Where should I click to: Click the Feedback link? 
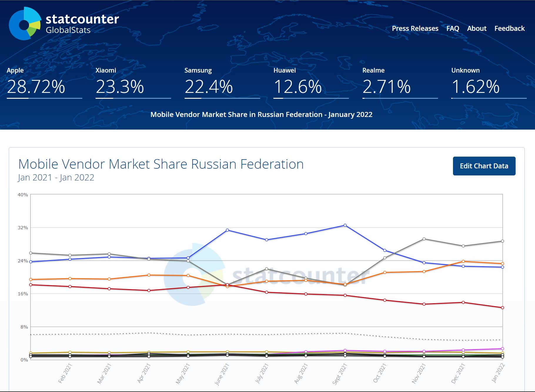pos(509,29)
